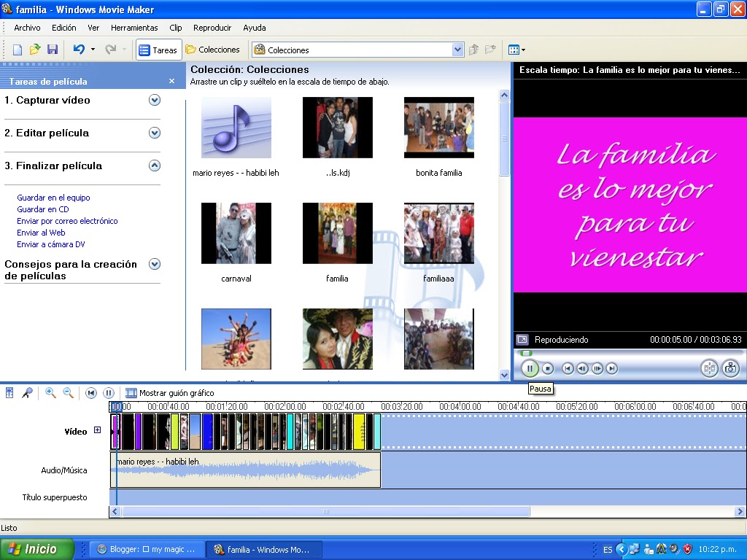Image resolution: width=747 pixels, height=560 pixels.
Task: Open the Ver menu
Action: pyautogui.click(x=93, y=28)
